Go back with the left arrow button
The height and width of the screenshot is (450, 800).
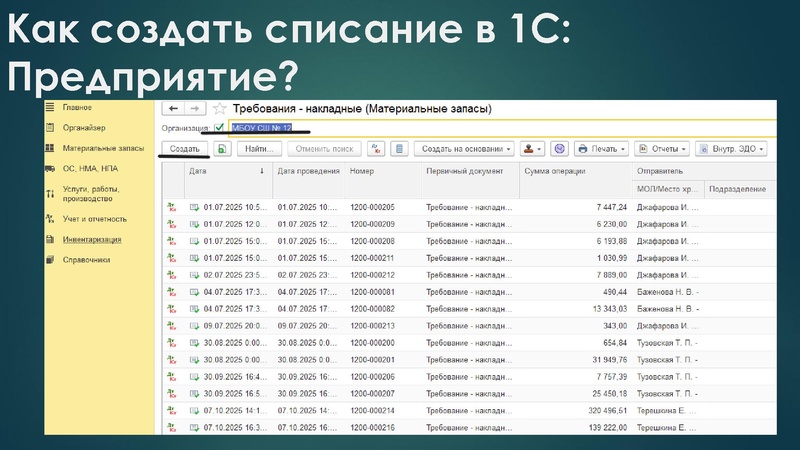[173, 109]
